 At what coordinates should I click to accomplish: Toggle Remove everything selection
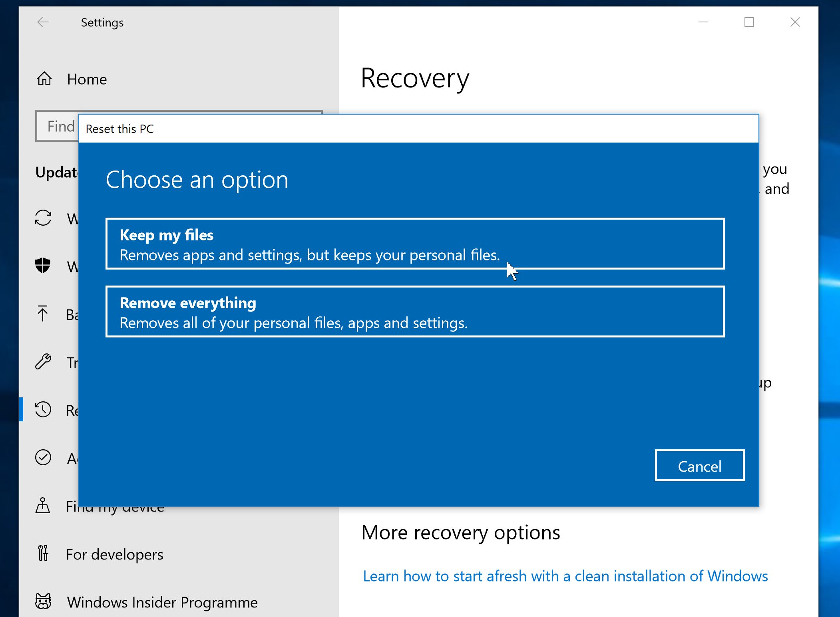[418, 311]
